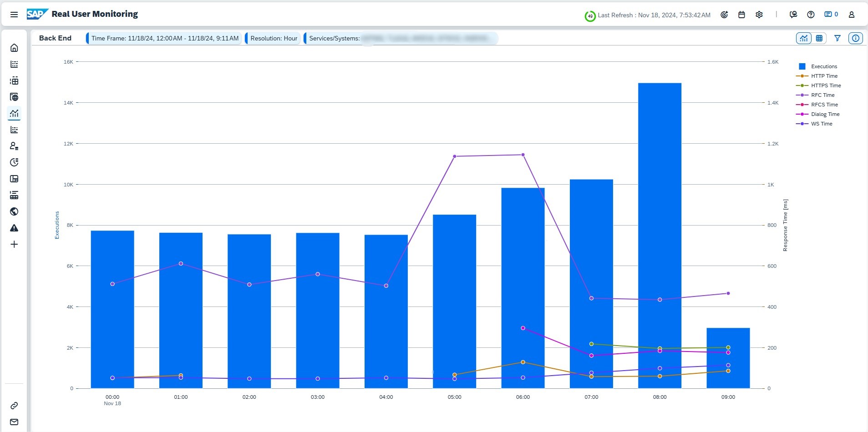Viewport: 868px width, 432px height.
Task: Open the settings gear icon
Action: point(759,15)
